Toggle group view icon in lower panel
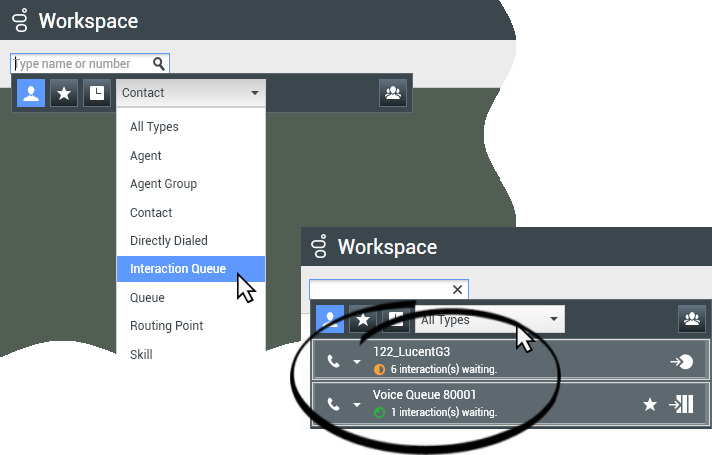Image resolution: width=712 pixels, height=455 pixels. 691,320
